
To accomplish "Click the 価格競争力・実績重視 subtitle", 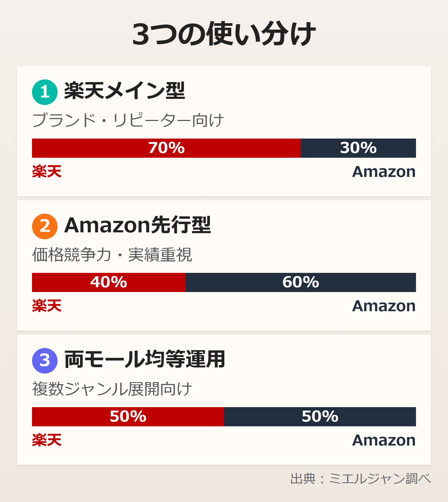I will (x=112, y=255).
